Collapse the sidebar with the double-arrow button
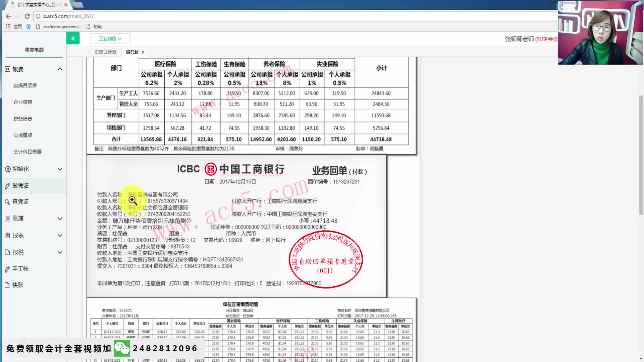The width and height of the screenshot is (644, 362). click(73, 38)
